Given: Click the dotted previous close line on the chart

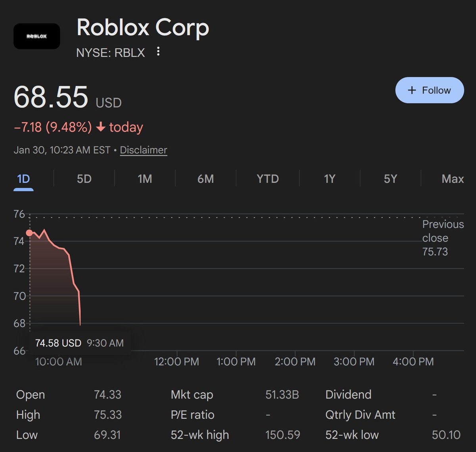Looking at the screenshot, I should [238, 216].
